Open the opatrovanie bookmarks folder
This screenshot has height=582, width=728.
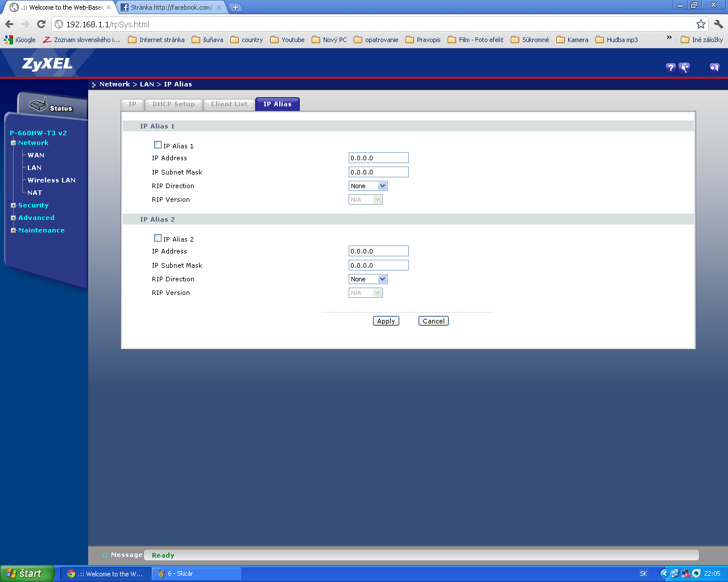[x=376, y=40]
